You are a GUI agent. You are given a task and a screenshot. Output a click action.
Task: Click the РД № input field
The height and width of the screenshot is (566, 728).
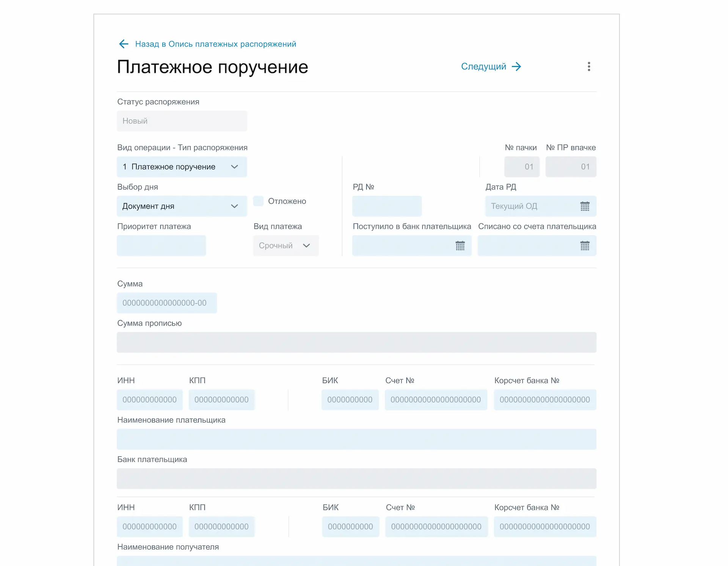(x=387, y=206)
